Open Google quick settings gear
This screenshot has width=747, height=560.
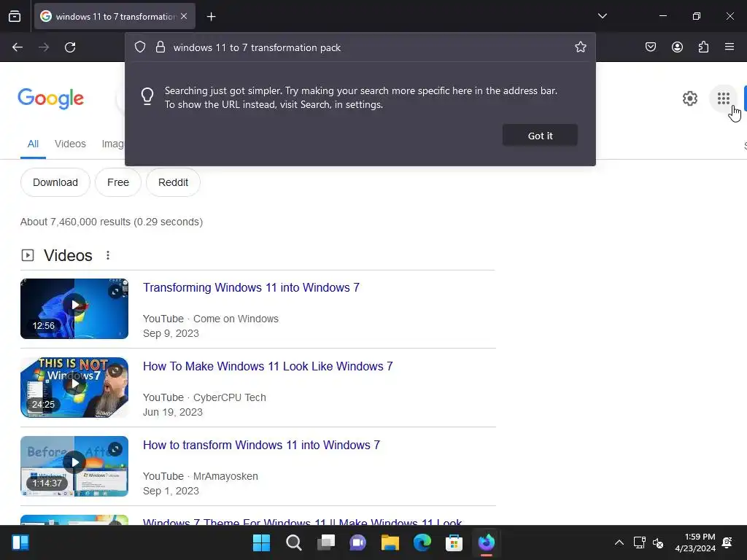pos(689,98)
